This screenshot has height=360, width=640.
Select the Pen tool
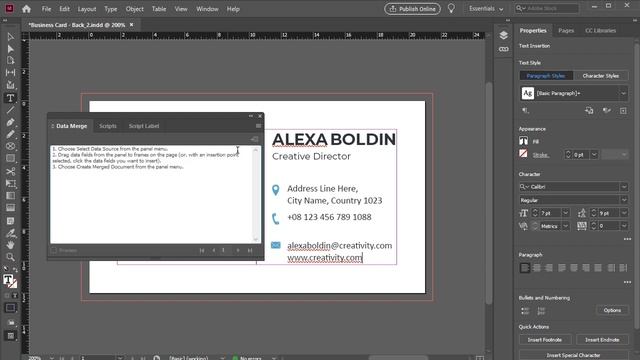click(11, 122)
